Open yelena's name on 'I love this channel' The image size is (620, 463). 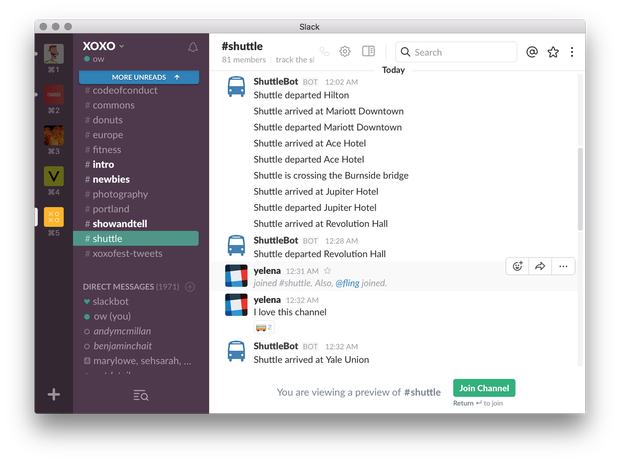[x=267, y=300]
